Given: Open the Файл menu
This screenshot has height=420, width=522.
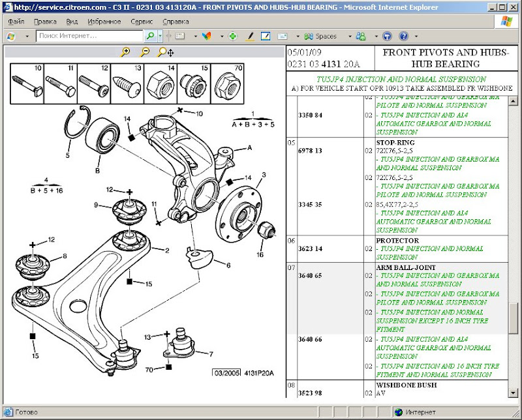Looking at the screenshot, I should click(x=16, y=22).
